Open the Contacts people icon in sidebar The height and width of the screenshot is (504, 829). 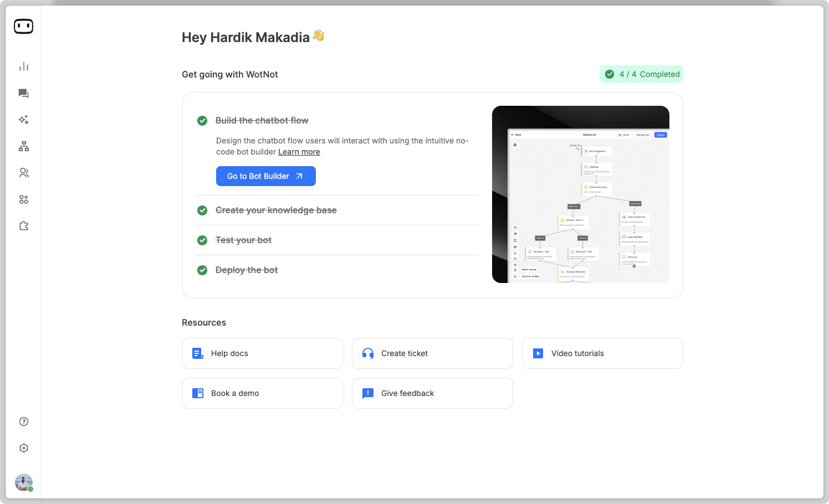tap(24, 173)
